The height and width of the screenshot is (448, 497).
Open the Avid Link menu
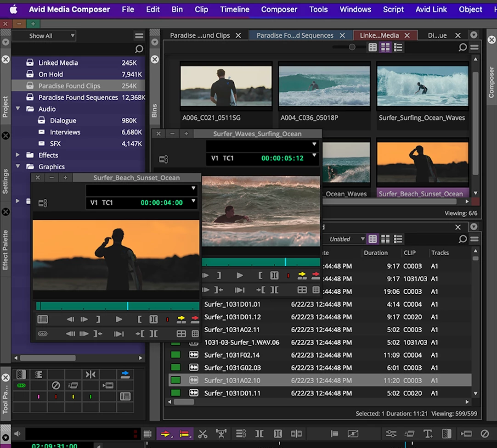[431, 10]
